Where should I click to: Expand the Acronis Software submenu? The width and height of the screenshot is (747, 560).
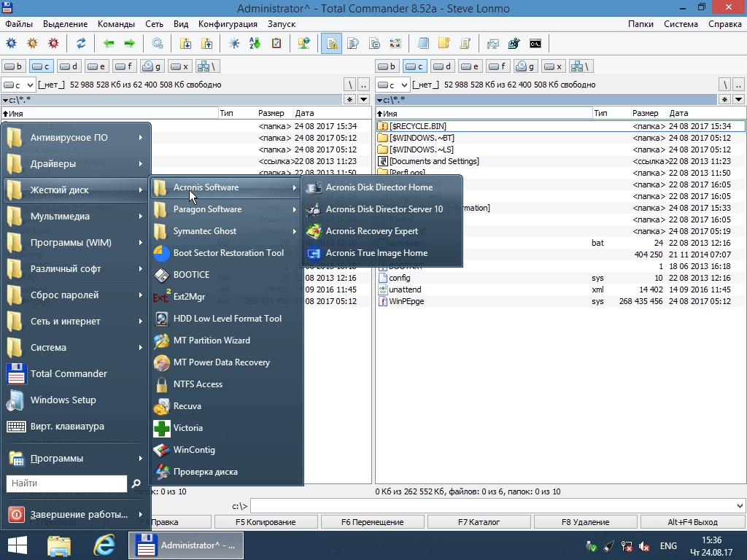226,187
